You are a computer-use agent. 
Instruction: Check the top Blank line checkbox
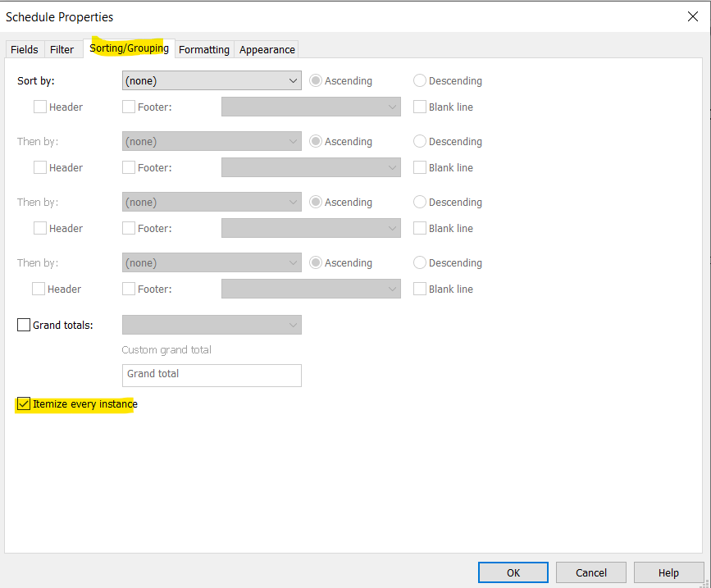click(419, 107)
